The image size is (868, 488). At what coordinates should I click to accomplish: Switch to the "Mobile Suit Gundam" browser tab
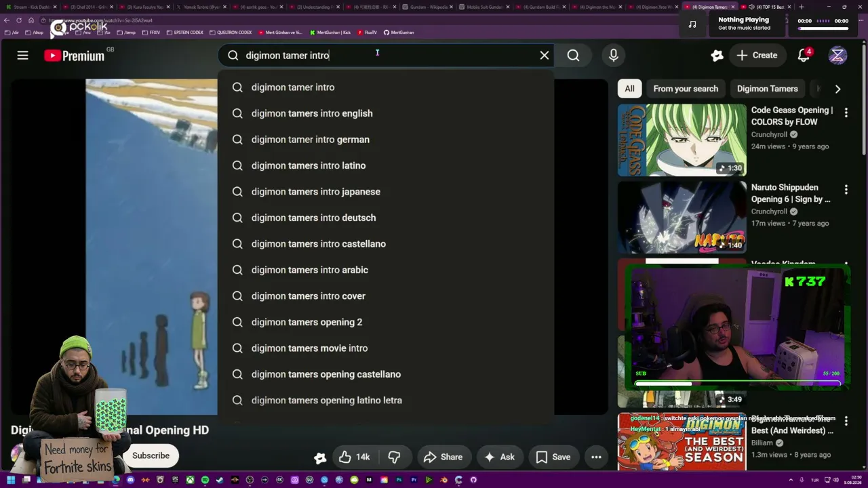point(481,7)
